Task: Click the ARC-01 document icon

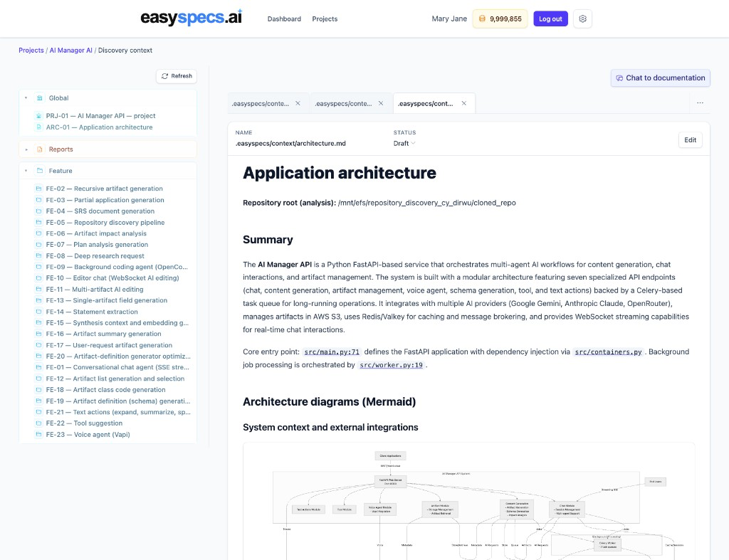Action: click(x=38, y=127)
